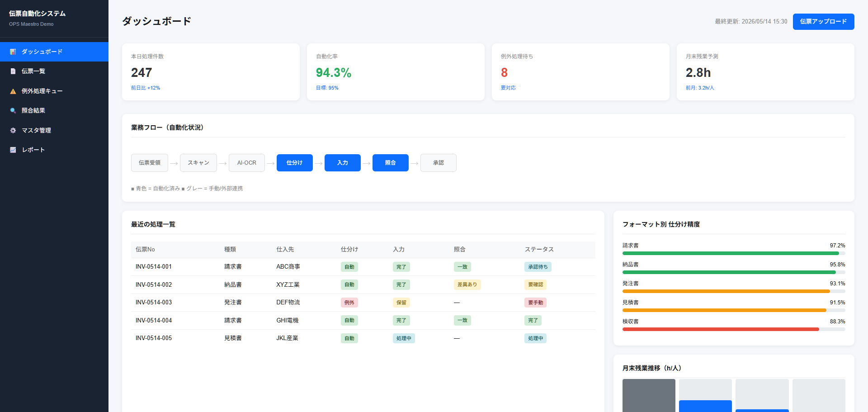Click the ダッシュボード chart icon in sidebar
Viewport: 868px width, 412px height.
click(13, 52)
